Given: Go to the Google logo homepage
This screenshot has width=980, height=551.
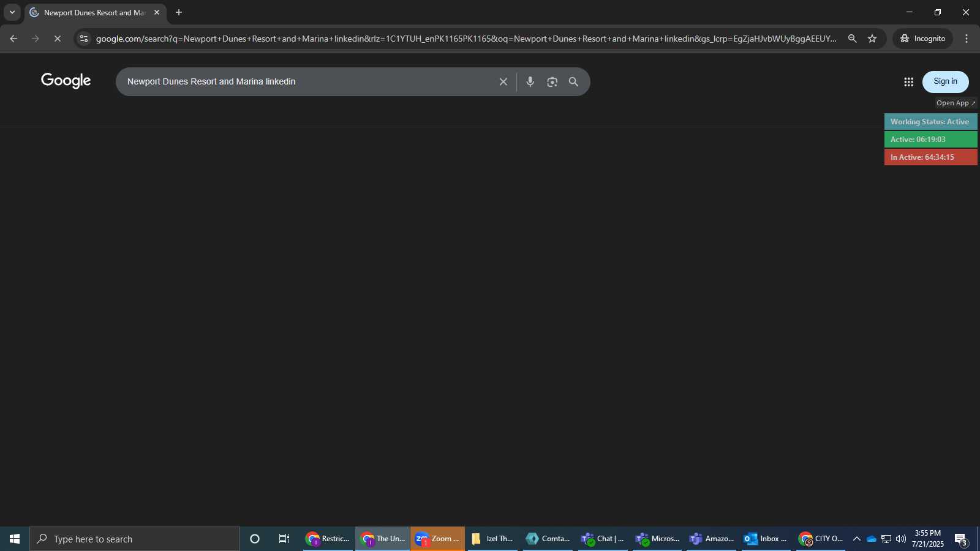Looking at the screenshot, I should [x=66, y=81].
